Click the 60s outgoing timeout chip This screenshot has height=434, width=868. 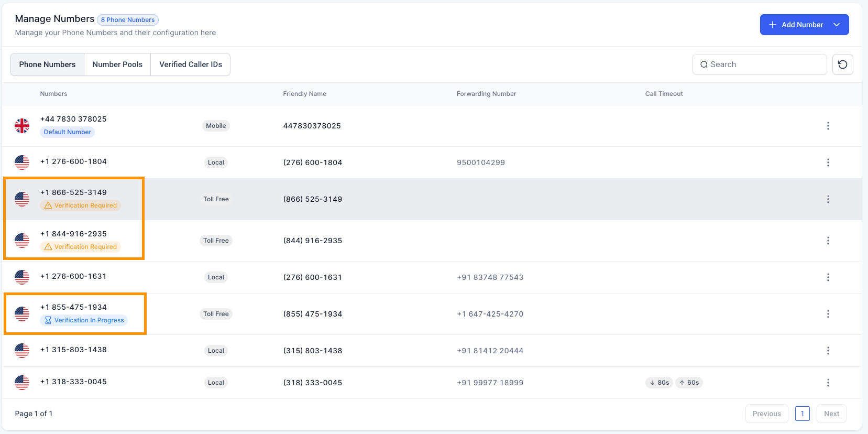click(x=689, y=383)
